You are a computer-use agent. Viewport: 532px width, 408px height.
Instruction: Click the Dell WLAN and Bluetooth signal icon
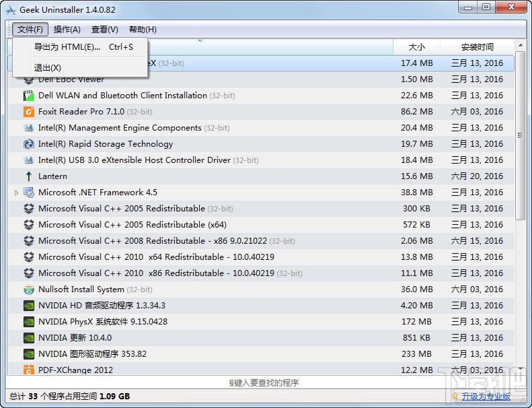[x=29, y=96]
